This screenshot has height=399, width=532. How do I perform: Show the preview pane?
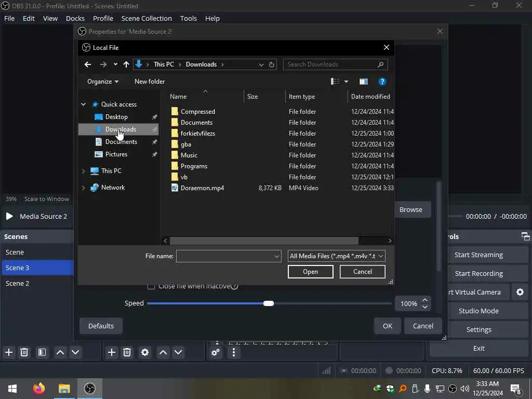click(x=363, y=82)
